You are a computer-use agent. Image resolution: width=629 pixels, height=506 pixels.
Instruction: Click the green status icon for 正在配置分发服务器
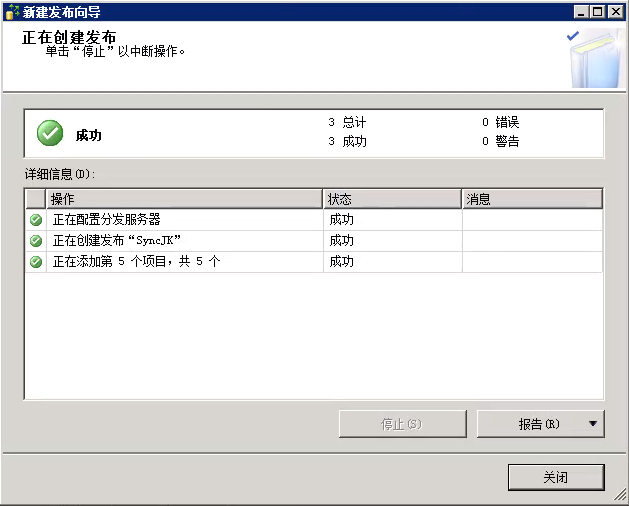pos(36,220)
